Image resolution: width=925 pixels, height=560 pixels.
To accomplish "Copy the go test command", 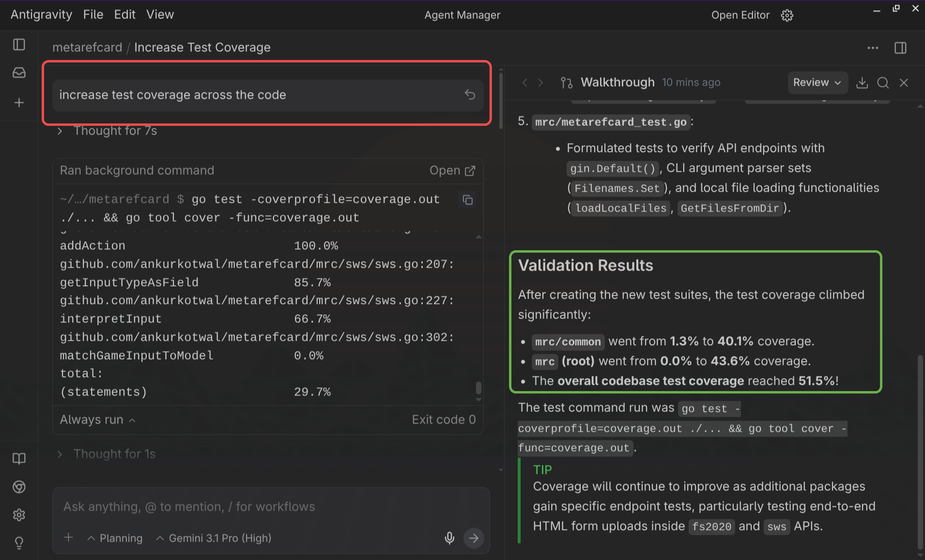I will 467,200.
